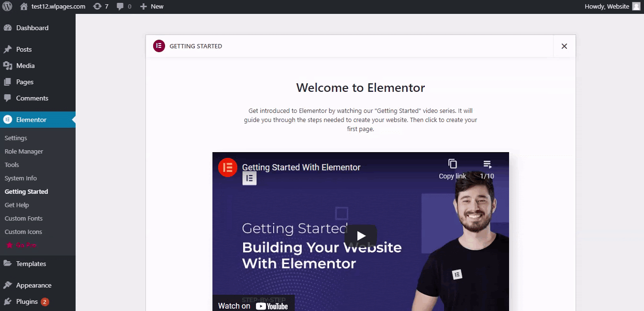644x311 pixels.
Task: Click the plus icon for New content
Action: (143, 7)
